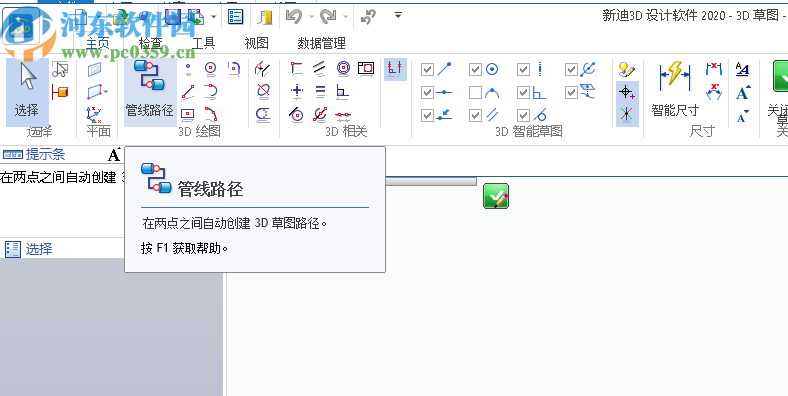Select the angle between dimension icon
Image resolution: width=788 pixels, height=396 pixels.
click(714, 92)
